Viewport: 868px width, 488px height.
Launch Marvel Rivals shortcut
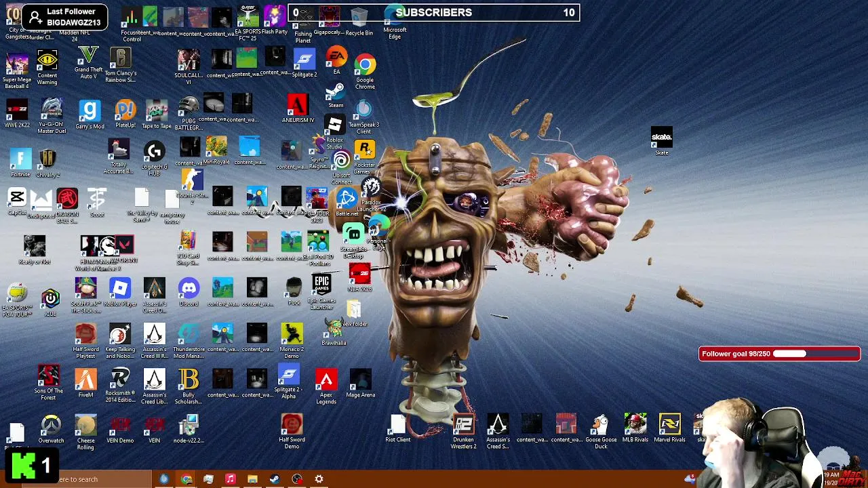point(669,428)
